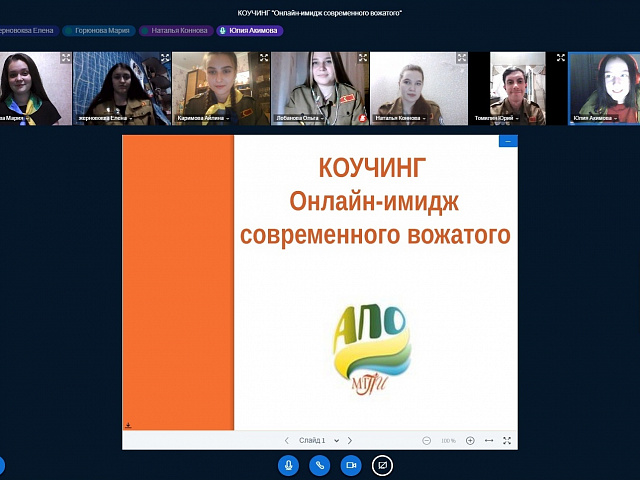Image resolution: width=640 pixels, height=480 pixels.
Task: Open the presentation in fullscreen
Action: (x=507, y=440)
